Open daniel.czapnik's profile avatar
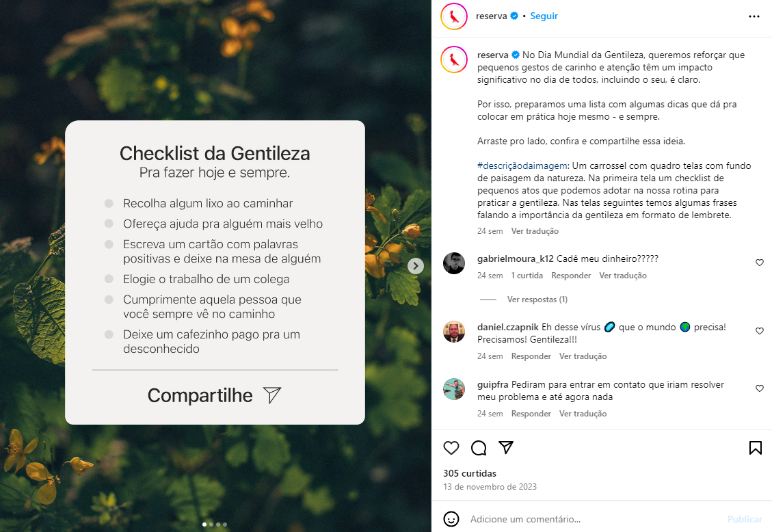Viewport: 772px width, 532px height. click(454, 332)
